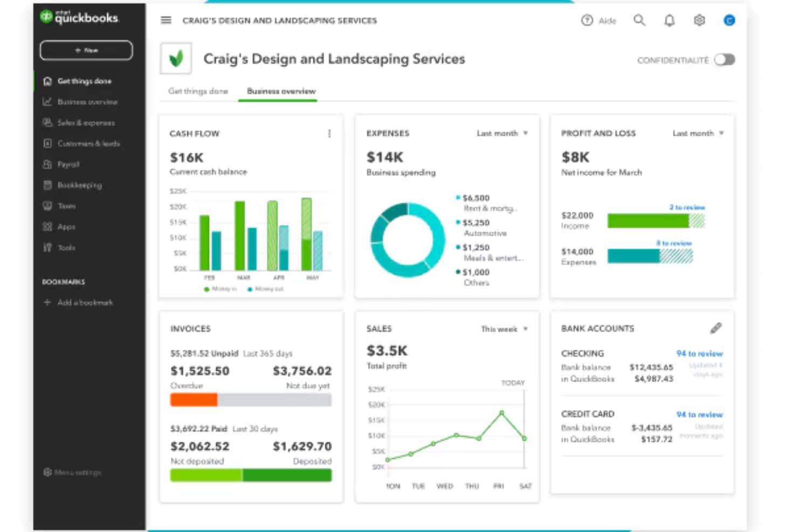Open the user profile avatar

tap(729, 20)
